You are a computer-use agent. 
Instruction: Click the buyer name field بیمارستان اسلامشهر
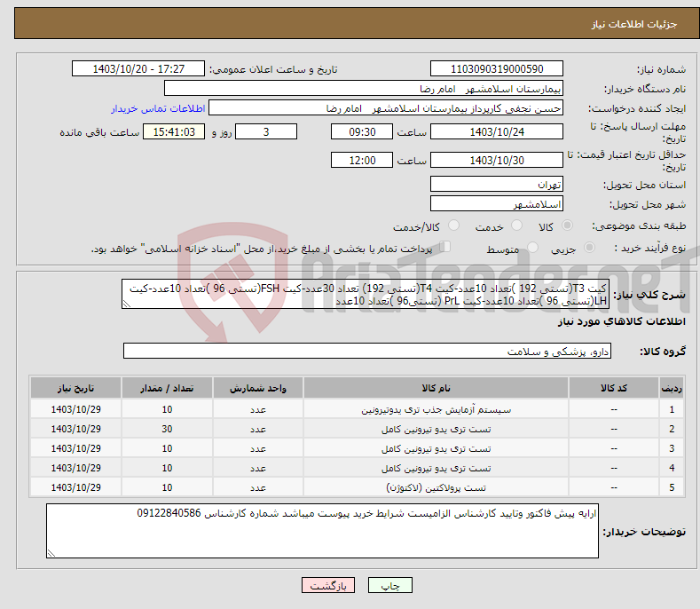364,89
